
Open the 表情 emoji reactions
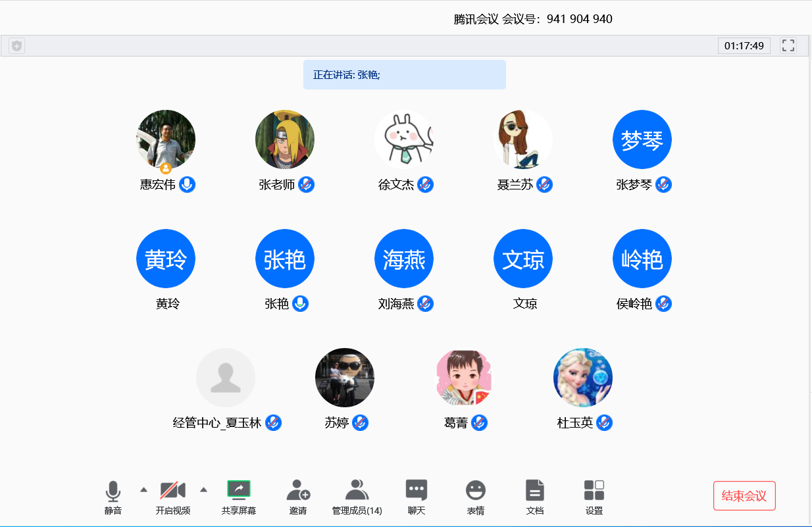[x=476, y=498]
